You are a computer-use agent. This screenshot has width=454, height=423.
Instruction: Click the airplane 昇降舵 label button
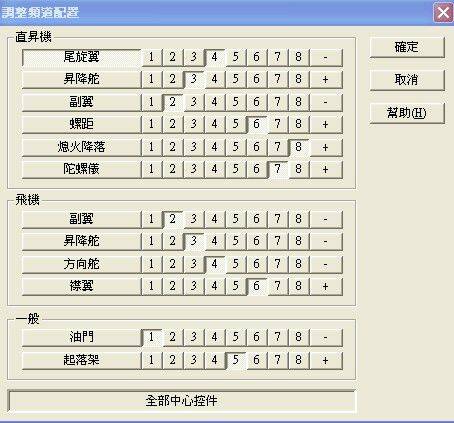coord(82,241)
